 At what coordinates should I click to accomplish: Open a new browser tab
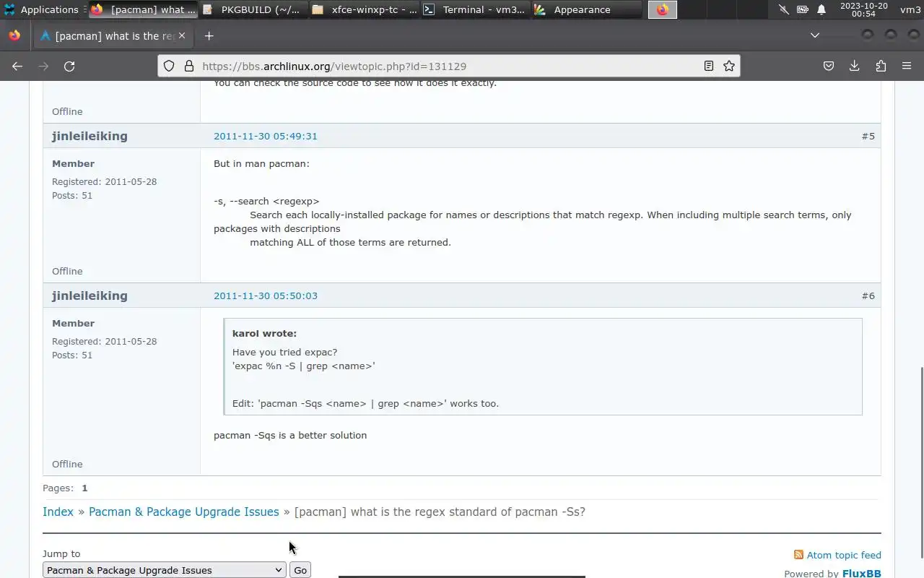click(x=209, y=35)
